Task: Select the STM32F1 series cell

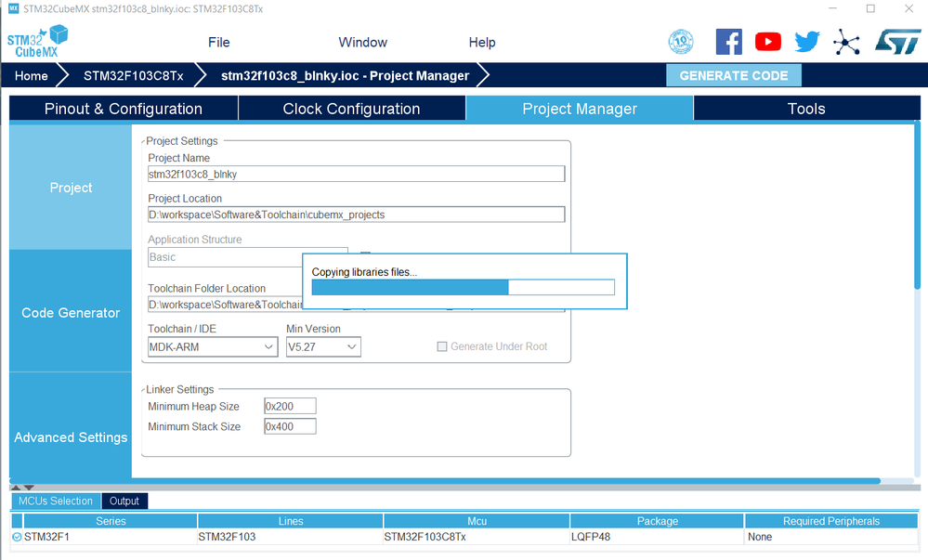Action: coord(111,537)
